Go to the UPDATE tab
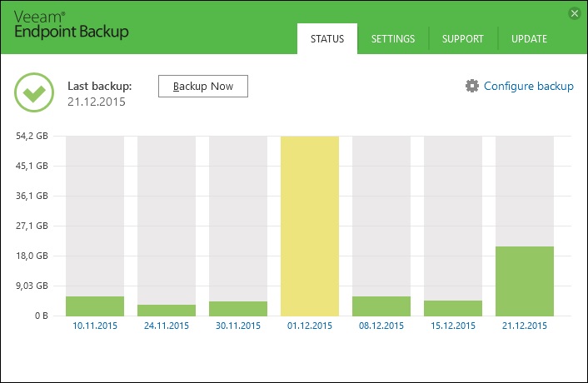588x383 pixels. (529, 39)
